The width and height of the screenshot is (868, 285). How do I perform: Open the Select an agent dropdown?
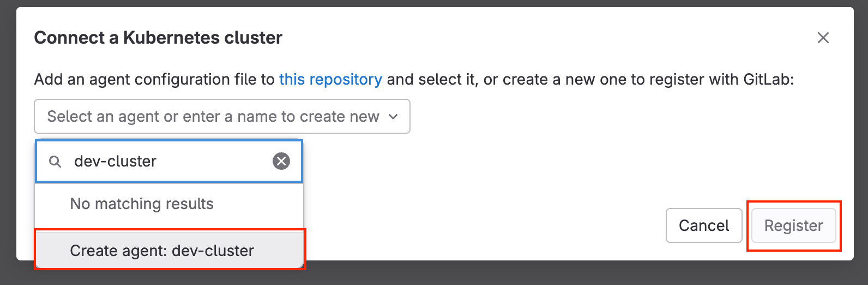pyautogui.click(x=222, y=116)
